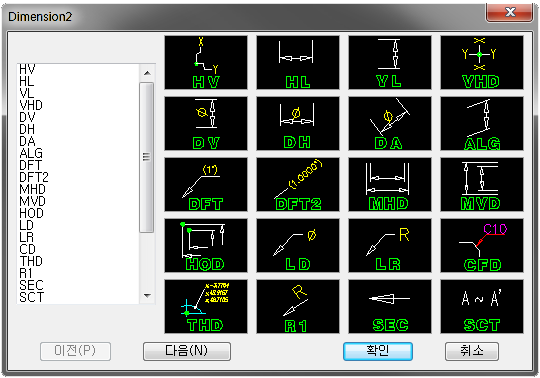The image size is (540, 378).
Task: Select DFT2 in the name list
Action: [x=34, y=177]
